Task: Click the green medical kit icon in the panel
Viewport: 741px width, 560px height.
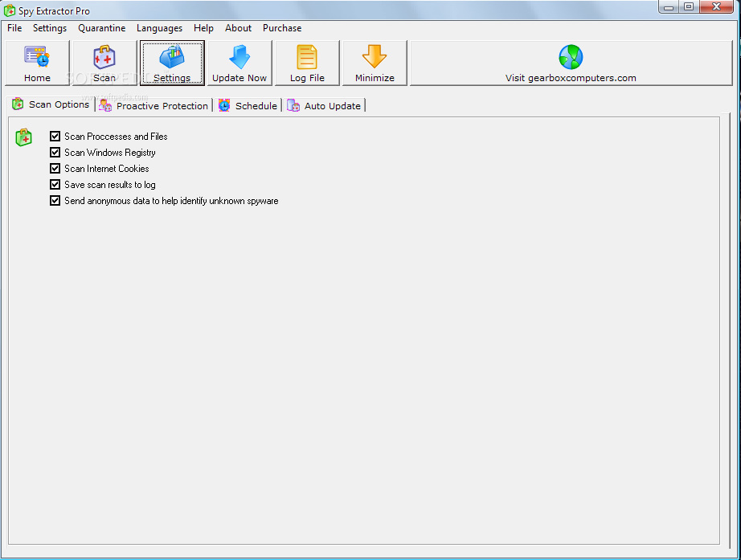Action: coord(23,137)
